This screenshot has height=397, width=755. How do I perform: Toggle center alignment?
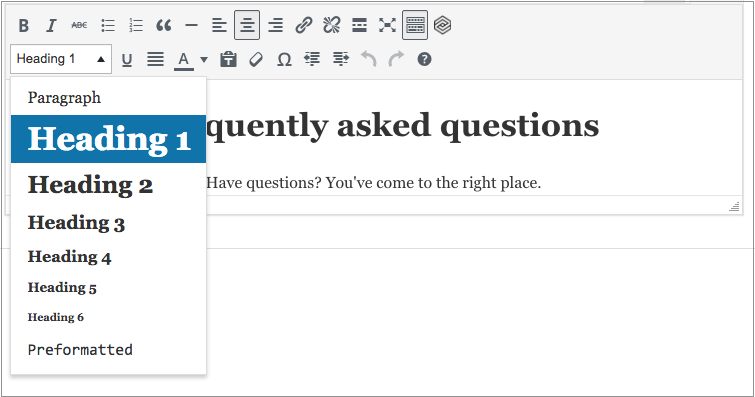[247, 25]
